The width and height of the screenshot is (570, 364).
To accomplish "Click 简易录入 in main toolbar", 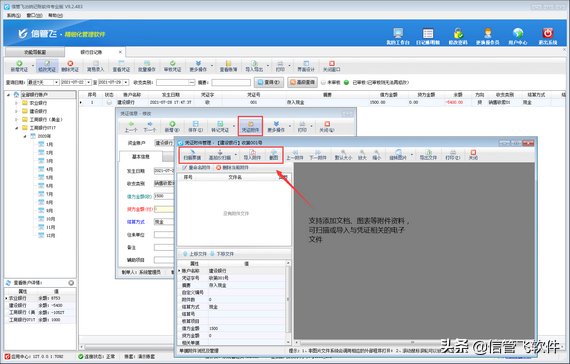I will (95, 66).
